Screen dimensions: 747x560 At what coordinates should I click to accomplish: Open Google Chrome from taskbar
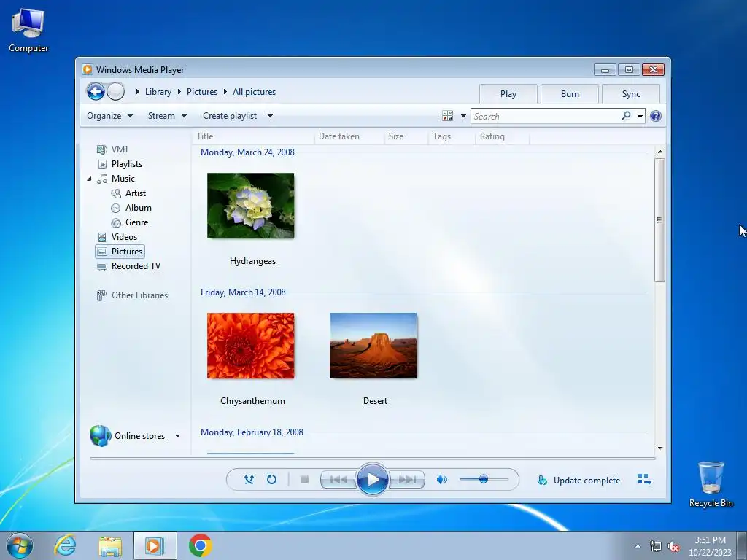200,545
